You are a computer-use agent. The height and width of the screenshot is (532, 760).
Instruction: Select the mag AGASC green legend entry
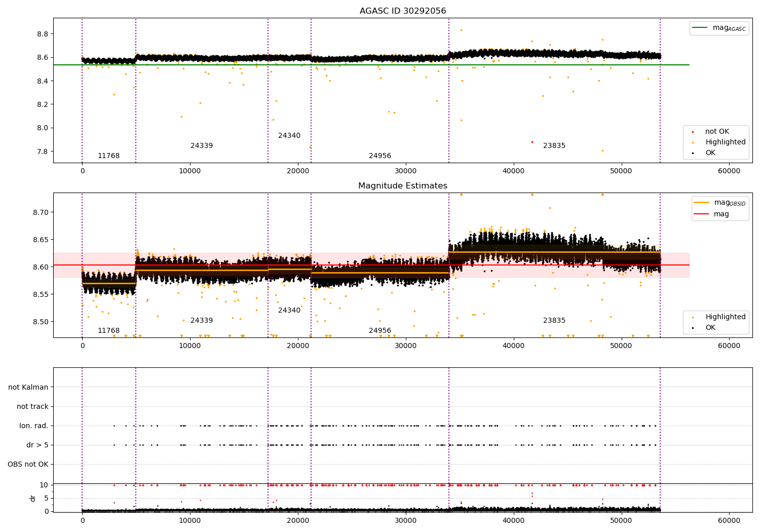(719, 28)
